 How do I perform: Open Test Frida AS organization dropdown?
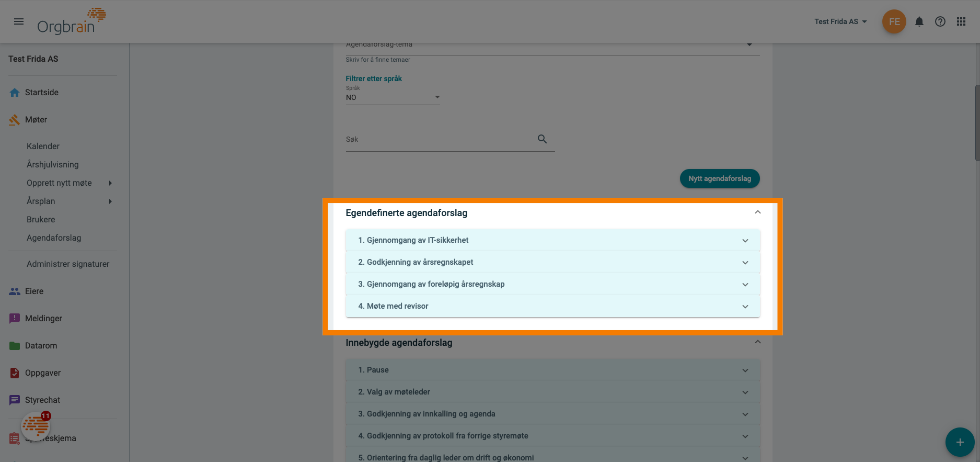tap(840, 21)
